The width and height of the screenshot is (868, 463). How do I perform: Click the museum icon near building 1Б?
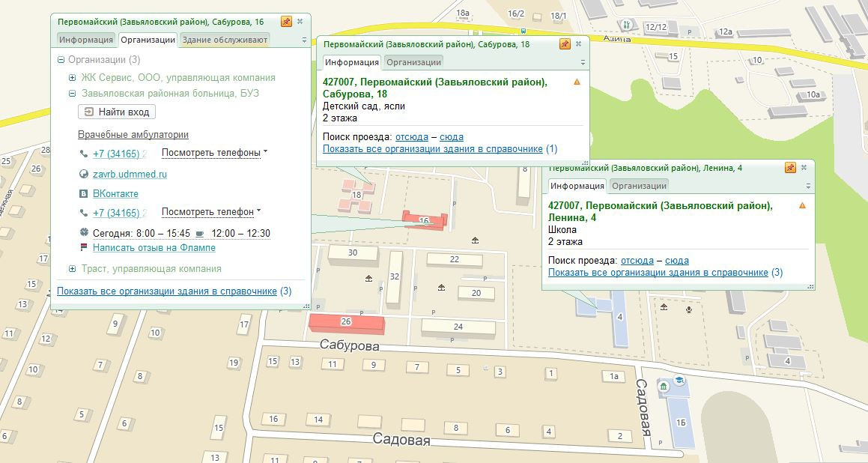664,386
